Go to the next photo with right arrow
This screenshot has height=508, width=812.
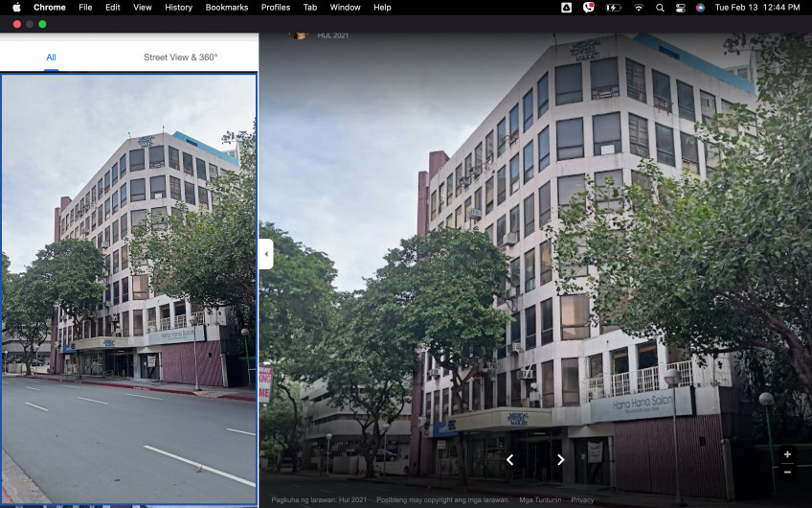[x=560, y=460]
